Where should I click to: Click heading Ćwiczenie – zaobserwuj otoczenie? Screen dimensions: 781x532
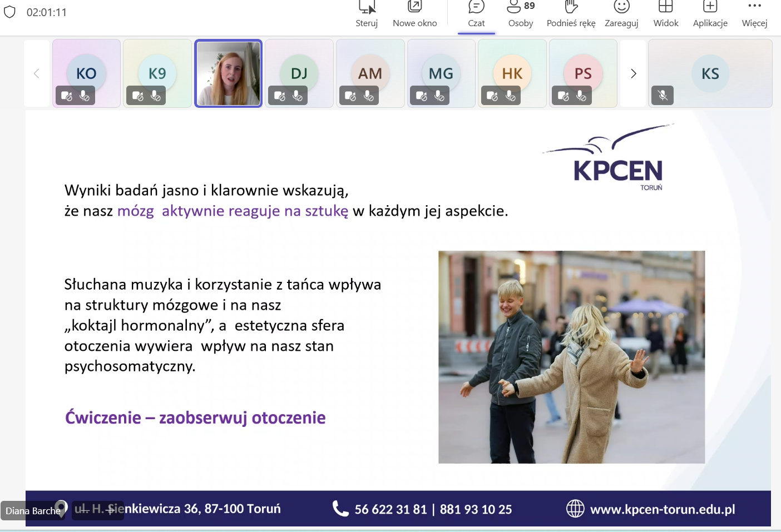point(195,417)
